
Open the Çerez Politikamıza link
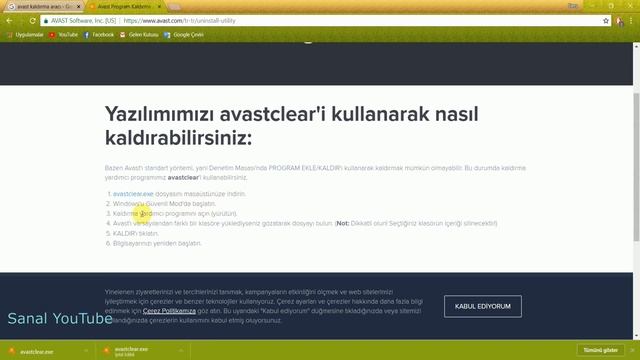coord(169,311)
